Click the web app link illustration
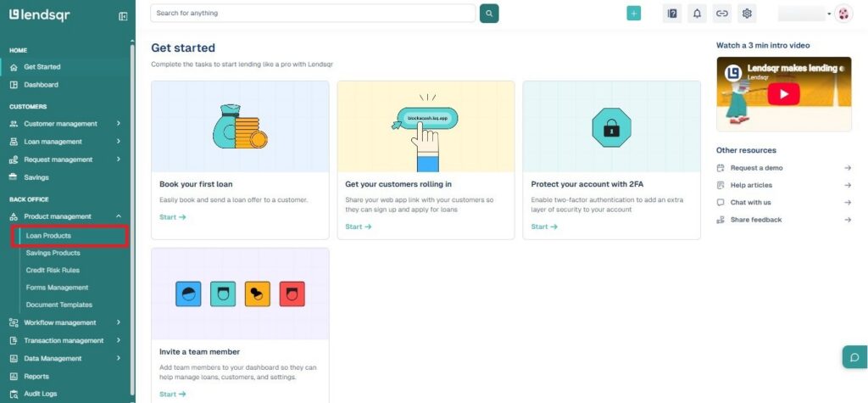The width and height of the screenshot is (868, 403). click(426, 126)
